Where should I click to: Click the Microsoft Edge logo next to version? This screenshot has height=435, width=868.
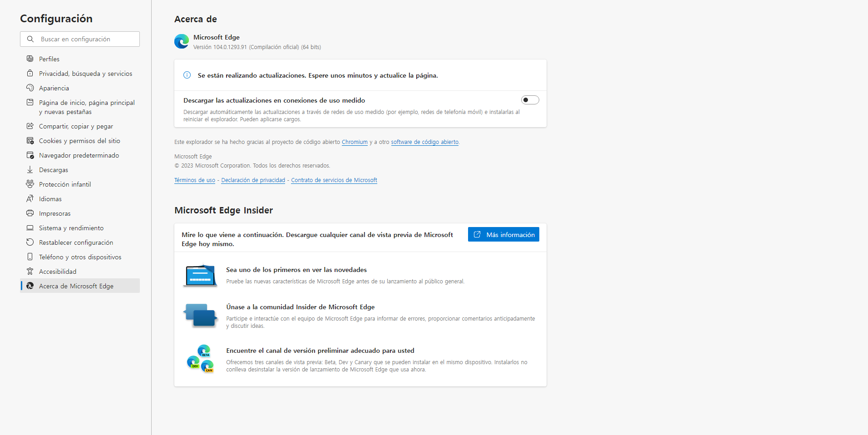click(182, 41)
